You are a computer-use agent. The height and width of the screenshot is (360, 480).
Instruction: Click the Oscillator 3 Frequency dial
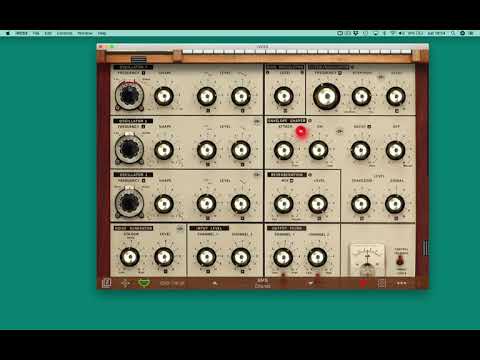[130, 203]
